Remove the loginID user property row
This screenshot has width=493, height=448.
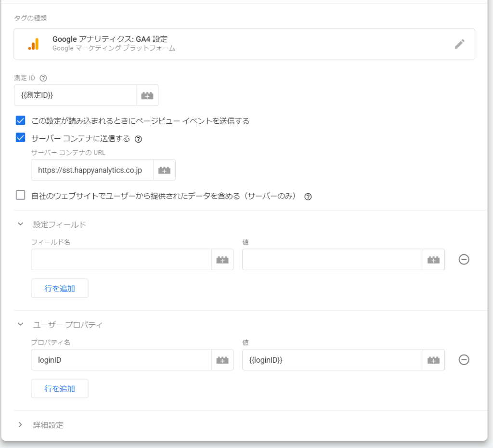(464, 359)
